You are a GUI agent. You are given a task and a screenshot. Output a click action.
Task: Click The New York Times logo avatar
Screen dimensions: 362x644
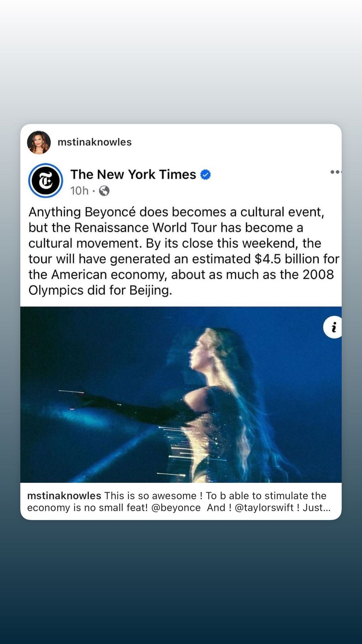tap(46, 181)
